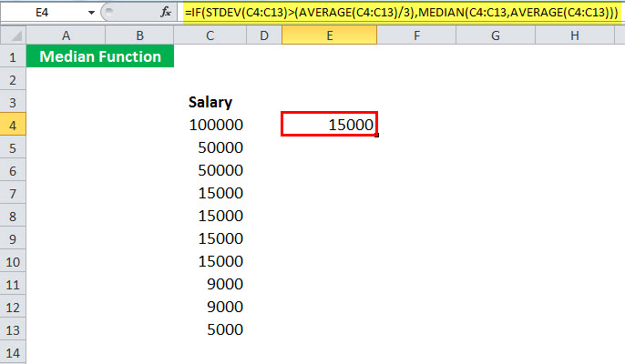625x364 pixels.
Task: Select row 11 header
Action: tap(13, 284)
